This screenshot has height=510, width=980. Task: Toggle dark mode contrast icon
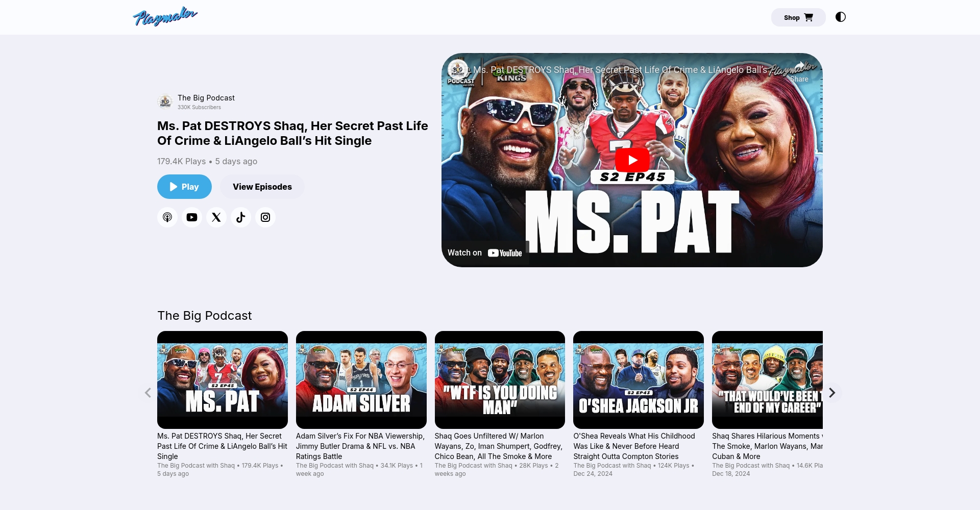[x=840, y=17]
